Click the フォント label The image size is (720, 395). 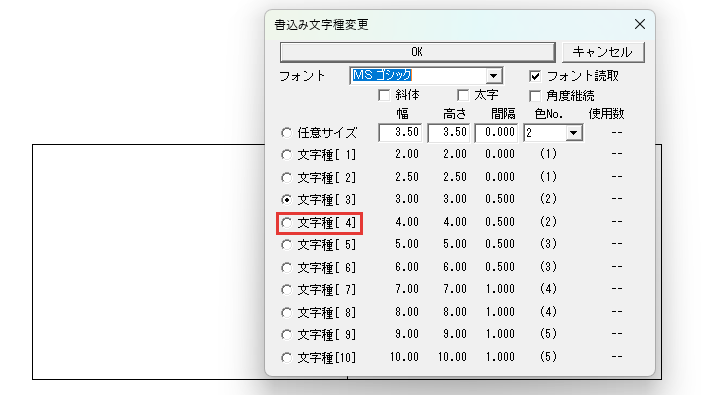point(302,76)
